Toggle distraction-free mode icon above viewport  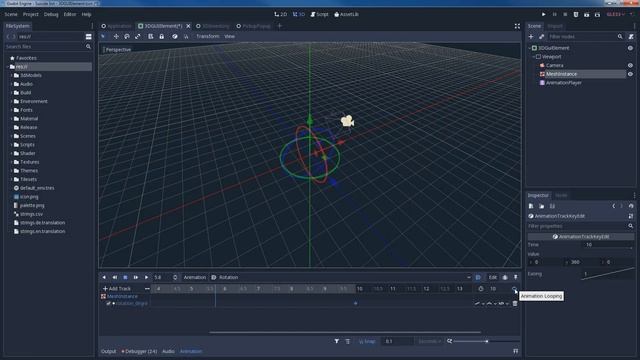517,26
